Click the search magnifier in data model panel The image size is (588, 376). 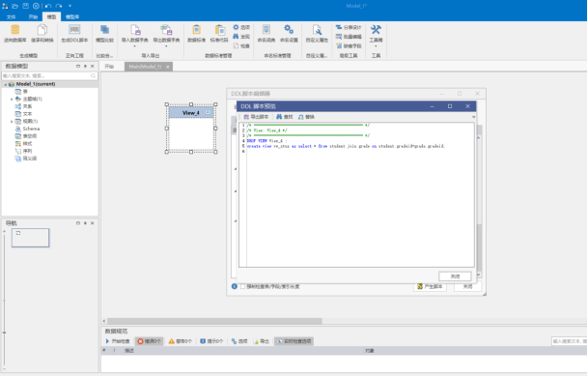tap(93, 75)
